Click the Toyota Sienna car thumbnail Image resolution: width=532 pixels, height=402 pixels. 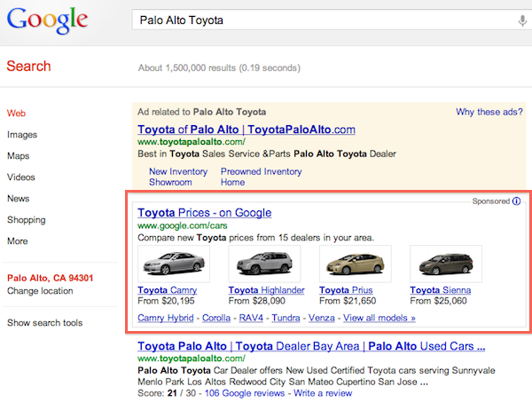[x=446, y=264]
